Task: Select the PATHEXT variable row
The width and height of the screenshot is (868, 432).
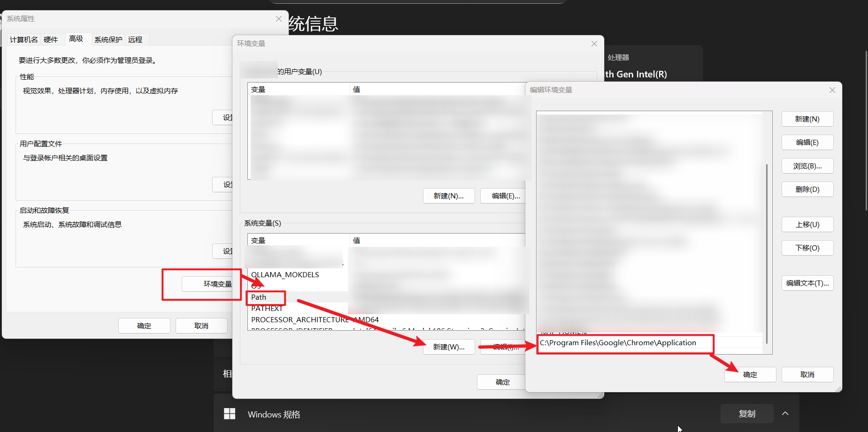Action: [298, 309]
